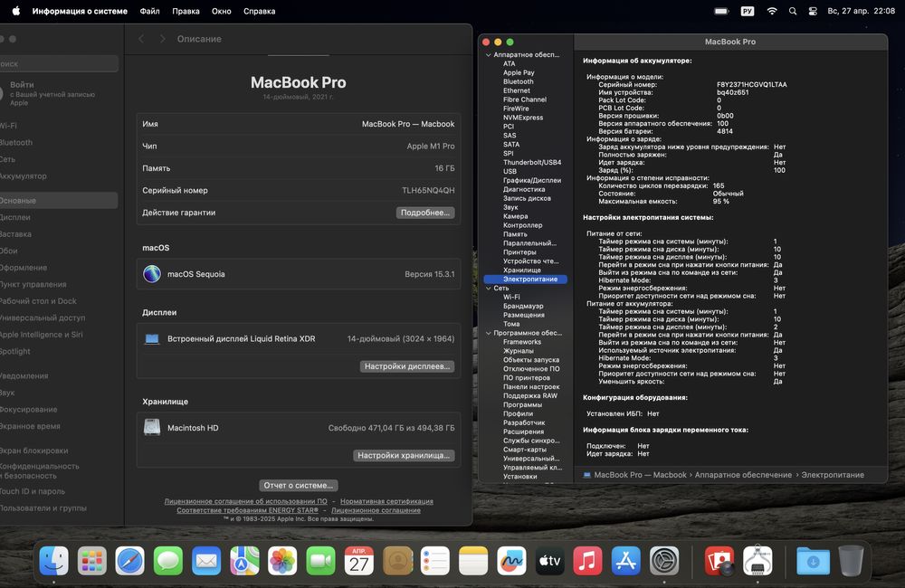Open Notes app in Dock
This screenshot has width=905, height=588.
point(473,560)
